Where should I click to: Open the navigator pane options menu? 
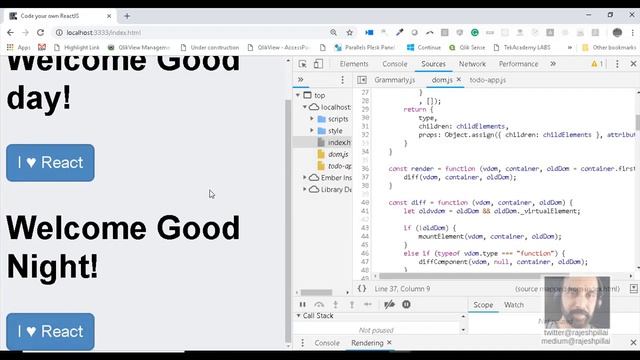(x=342, y=80)
